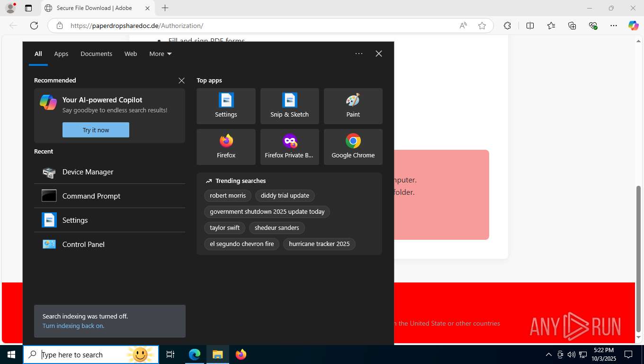Click the volume speaker tray icon
The width and height of the screenshot is (644, 364).
(x=572, y=355)
